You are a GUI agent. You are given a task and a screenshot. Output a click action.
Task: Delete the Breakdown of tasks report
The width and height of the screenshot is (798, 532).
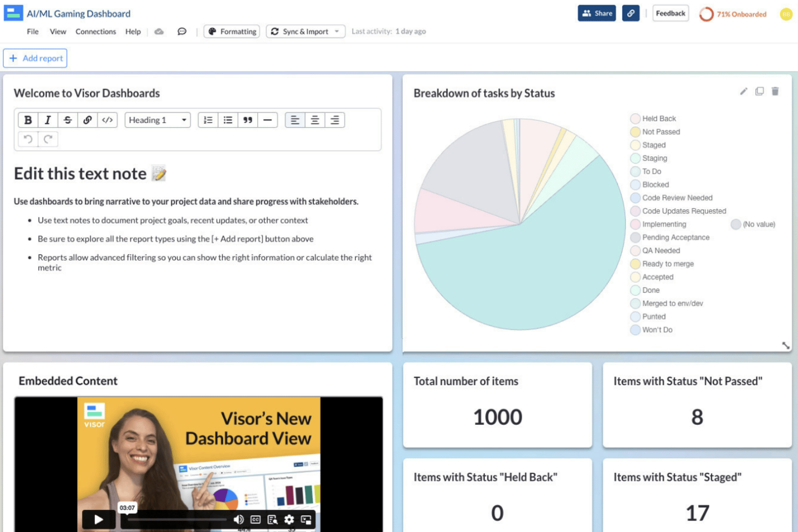775,91
